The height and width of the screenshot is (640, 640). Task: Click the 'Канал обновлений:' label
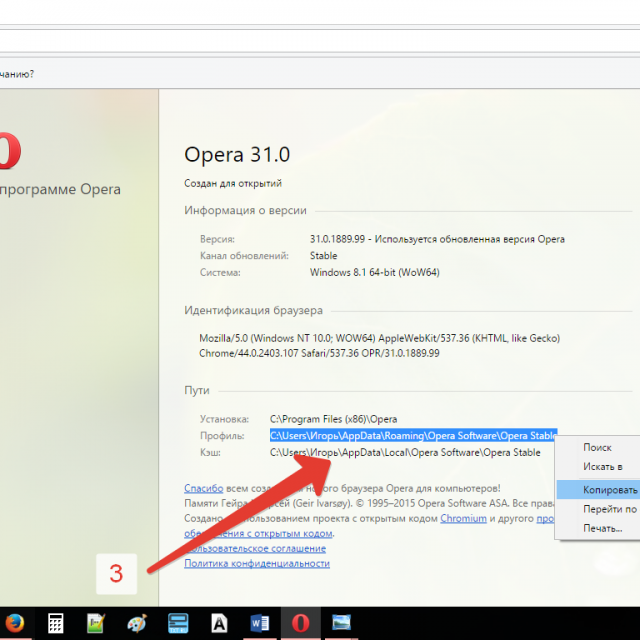(244, 256)
